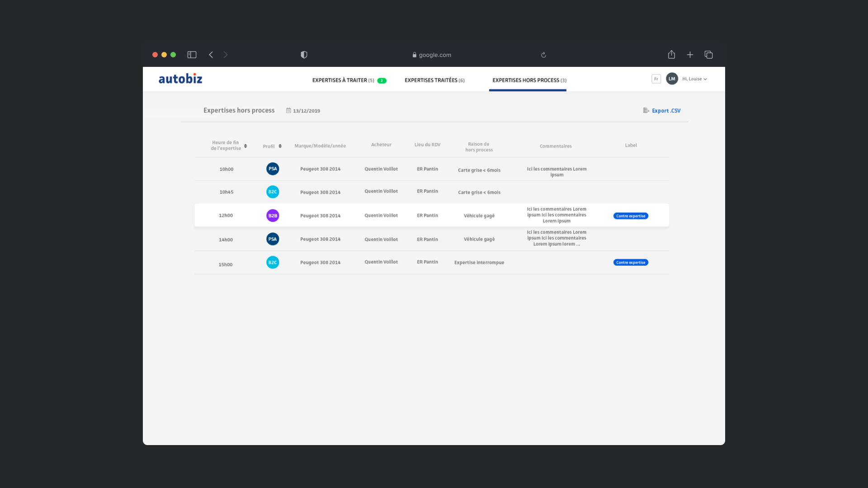Click the browser back arrow

tap(211, 55)
